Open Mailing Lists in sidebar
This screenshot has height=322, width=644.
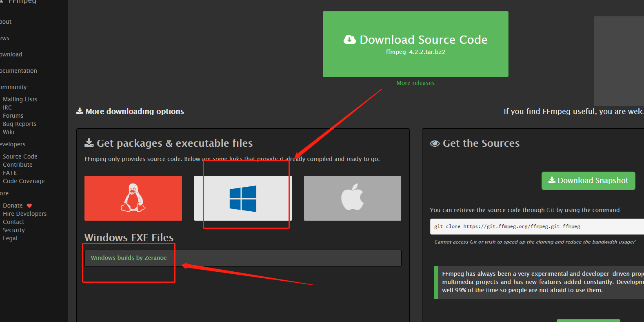20,99
